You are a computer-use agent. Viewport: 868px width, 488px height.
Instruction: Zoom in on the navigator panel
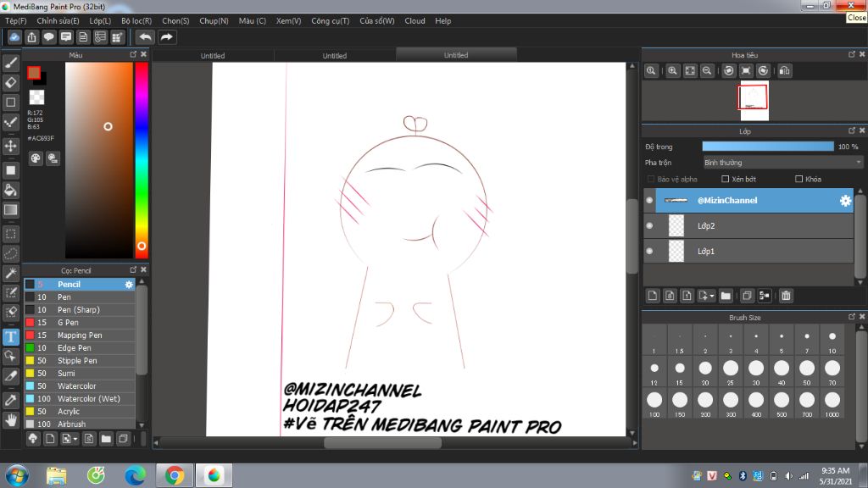[672, 71]
